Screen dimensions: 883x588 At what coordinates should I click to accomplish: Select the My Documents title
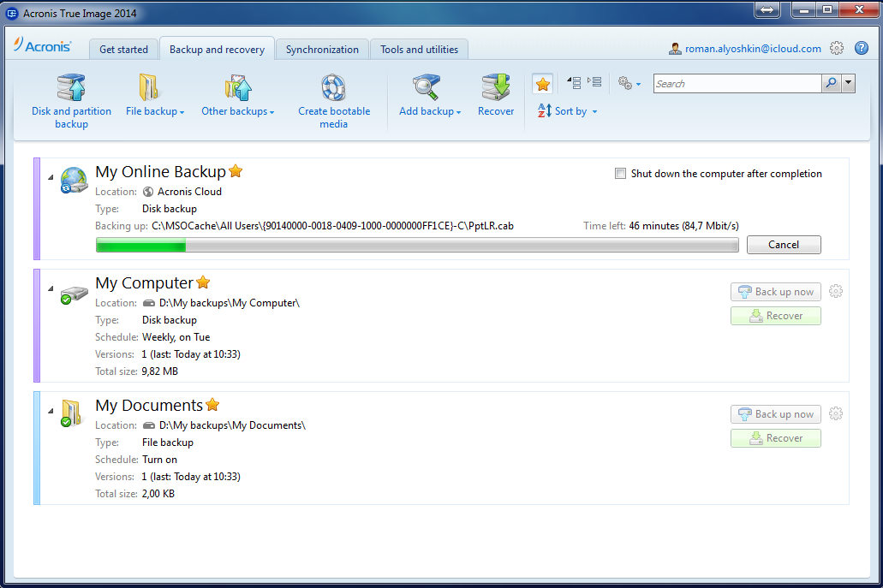149,405
